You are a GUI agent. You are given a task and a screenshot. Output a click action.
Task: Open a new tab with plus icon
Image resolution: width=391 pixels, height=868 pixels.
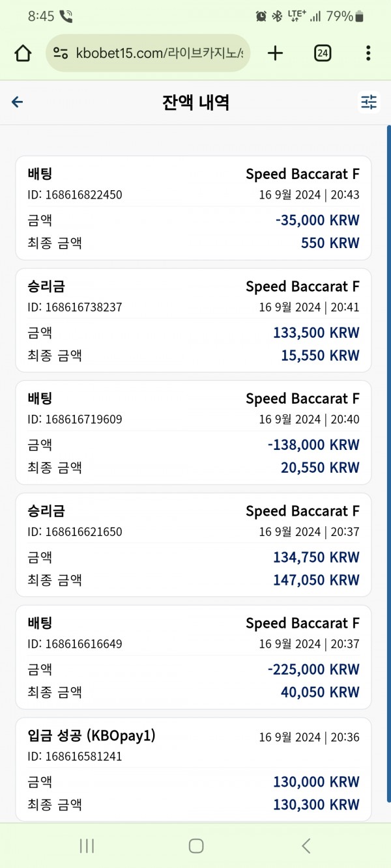276,53
